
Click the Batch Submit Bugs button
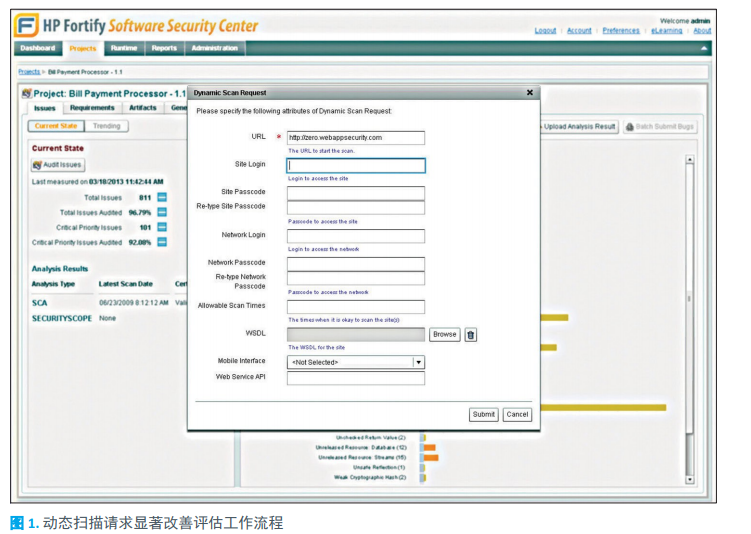coord(660,126)
